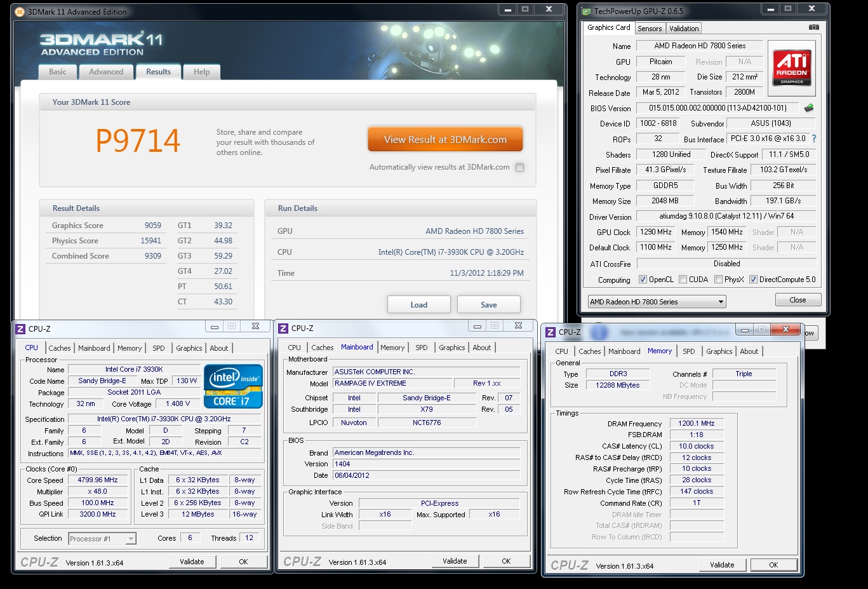Click DRAM Frequency 1200.1 MHz value
The width and height of the screenshot is (868, 589).
pos(697,423)
